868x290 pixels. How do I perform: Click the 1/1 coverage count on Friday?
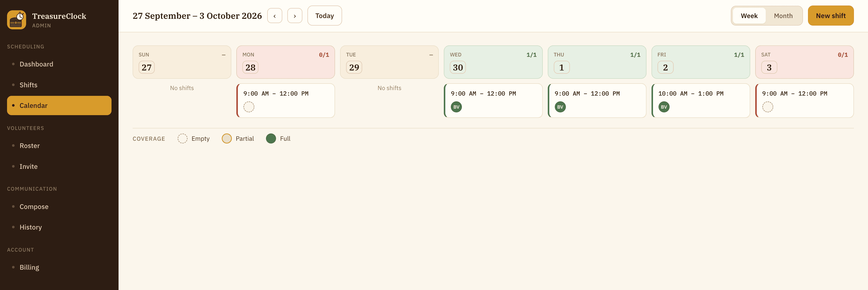[739, 55]
